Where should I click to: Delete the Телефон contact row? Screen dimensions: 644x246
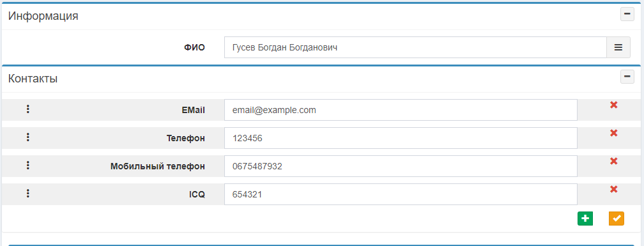click(x=613, y=133)
